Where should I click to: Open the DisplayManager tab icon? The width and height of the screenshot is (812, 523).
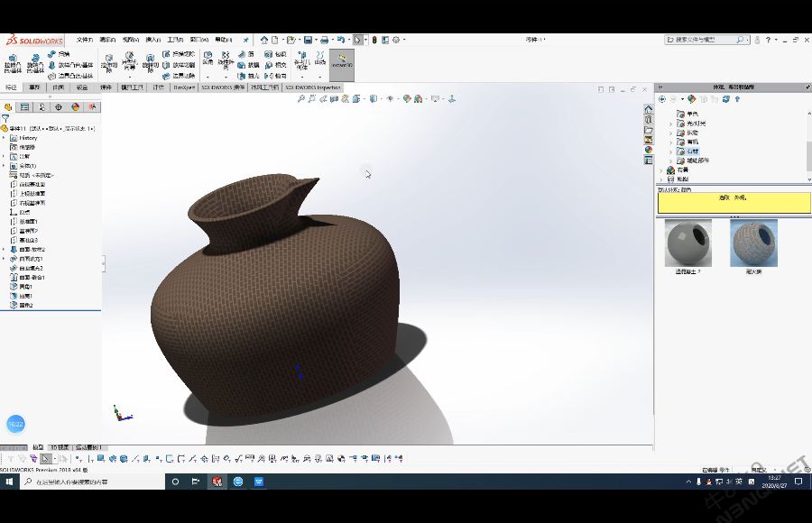pyautogui.click(x=76, y=107)
